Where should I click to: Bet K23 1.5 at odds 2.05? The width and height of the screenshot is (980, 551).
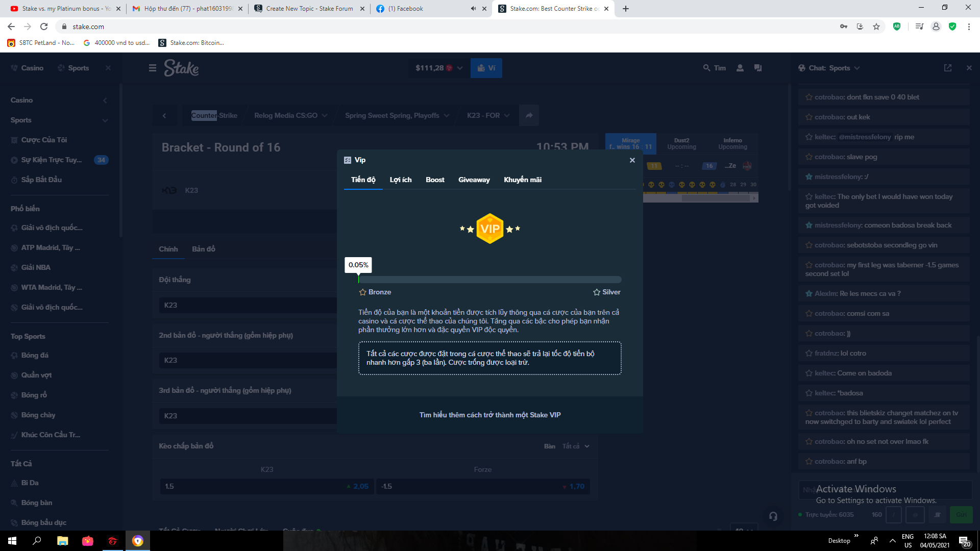click(x=267, y=486)
